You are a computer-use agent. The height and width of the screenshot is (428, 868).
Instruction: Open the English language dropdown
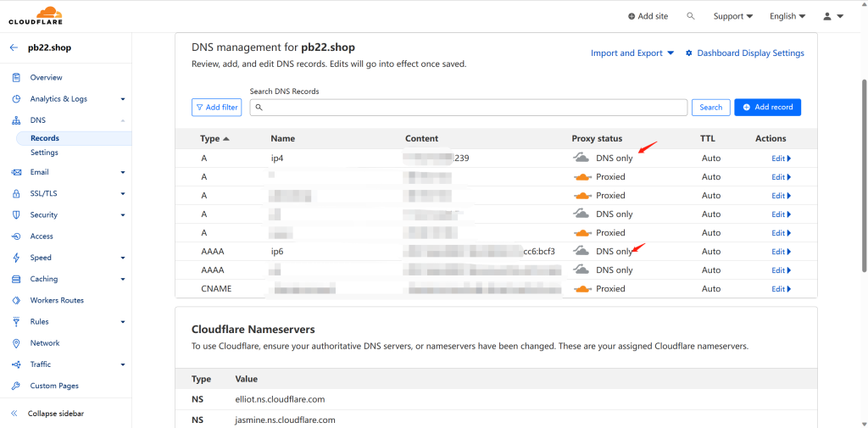point(787,16)
